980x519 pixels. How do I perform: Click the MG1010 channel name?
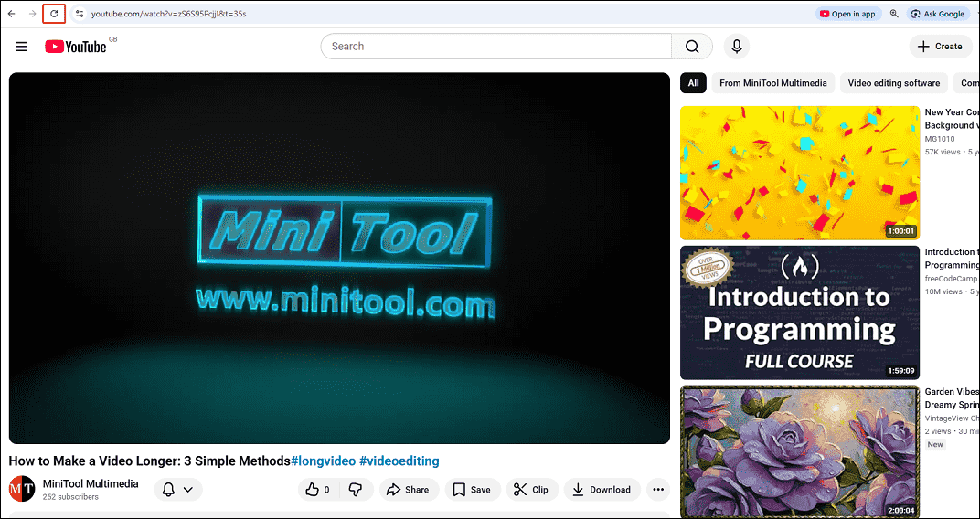pyautogui.click(x=940, y=139)
